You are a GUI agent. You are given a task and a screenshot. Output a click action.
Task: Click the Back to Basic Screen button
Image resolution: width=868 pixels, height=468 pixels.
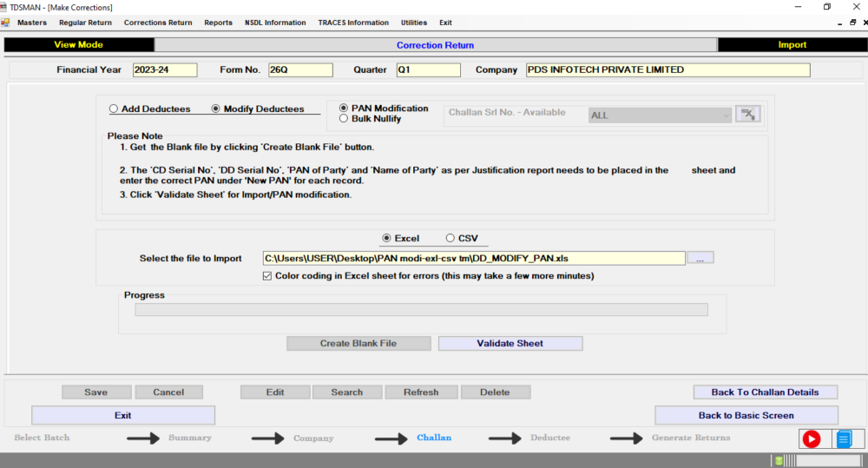tap(746, 415)
